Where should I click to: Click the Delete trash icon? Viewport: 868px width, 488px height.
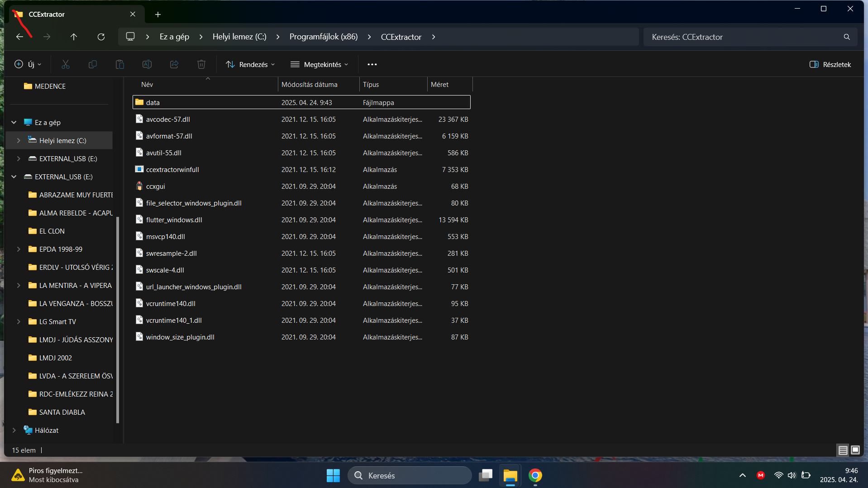point(201,64)
